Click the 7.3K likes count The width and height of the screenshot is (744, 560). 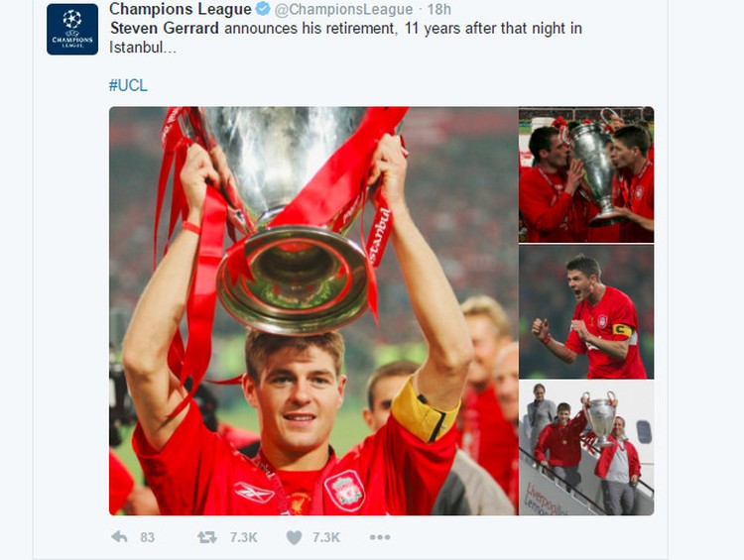pos(326,537)
